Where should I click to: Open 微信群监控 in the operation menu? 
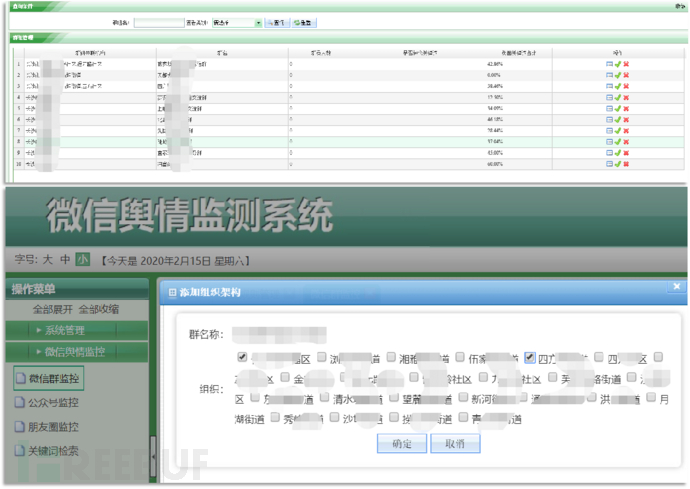pyautogui.click(x=48, y=379)
